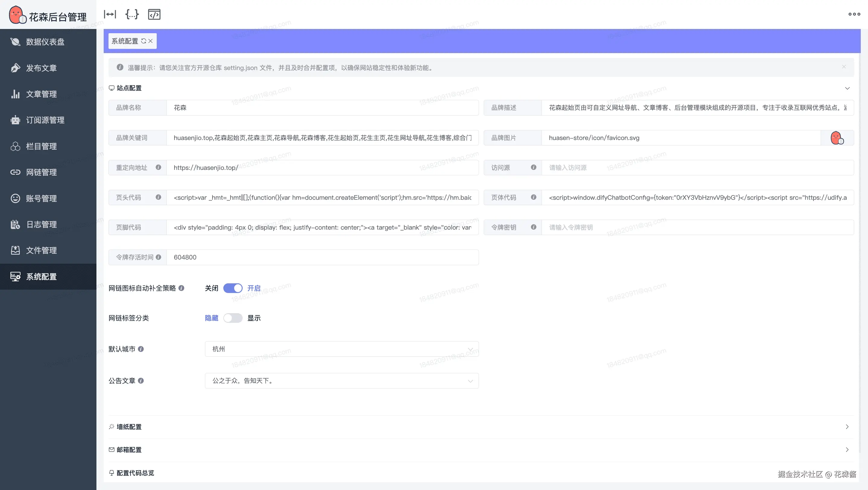
Task: Click the curly braces JSON icon
Action: point(132,14)
